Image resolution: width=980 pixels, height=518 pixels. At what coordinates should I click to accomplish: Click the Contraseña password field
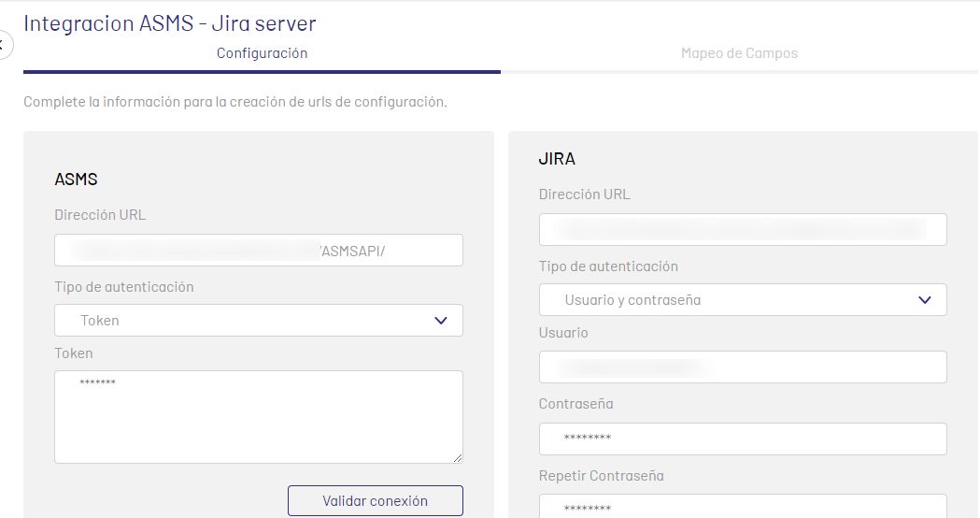743,439
